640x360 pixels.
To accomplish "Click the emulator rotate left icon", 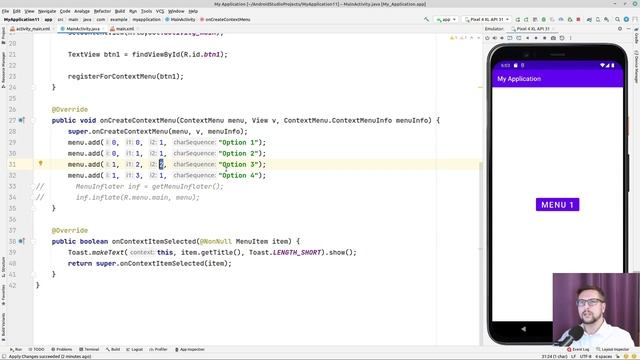I will 510,38.
